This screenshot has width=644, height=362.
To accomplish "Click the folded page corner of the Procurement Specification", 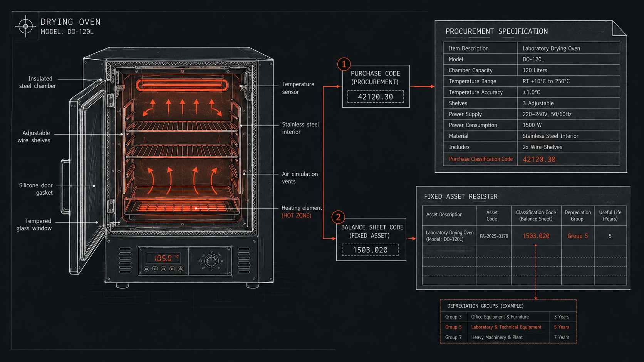I will [x=619, y=28].
